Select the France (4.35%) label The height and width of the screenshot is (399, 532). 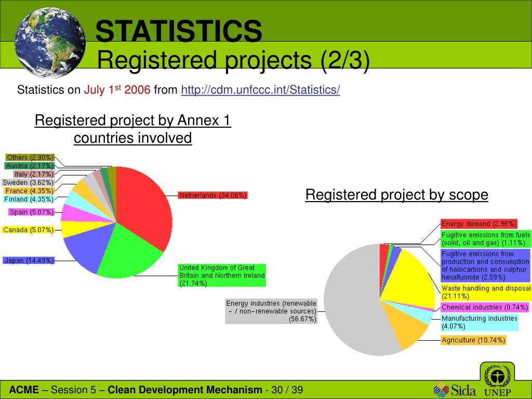29,191
